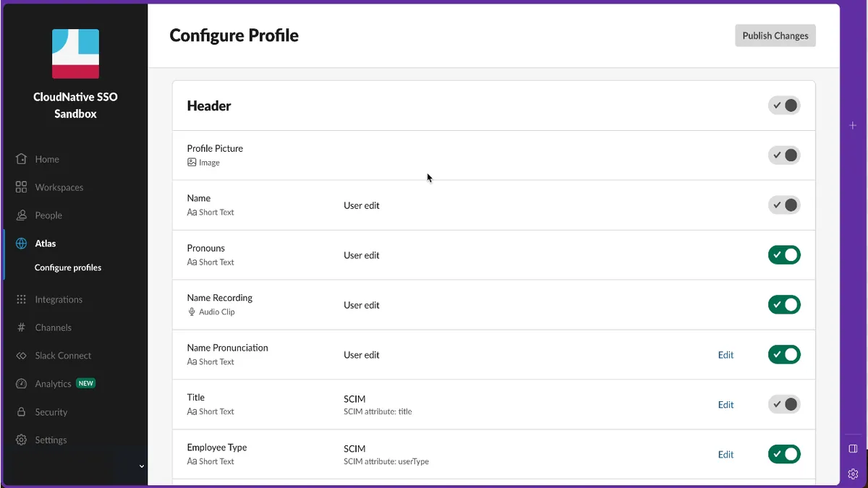Toggle the Employee Type field off
Screen dimensions: 868x488
click(784, 454)
